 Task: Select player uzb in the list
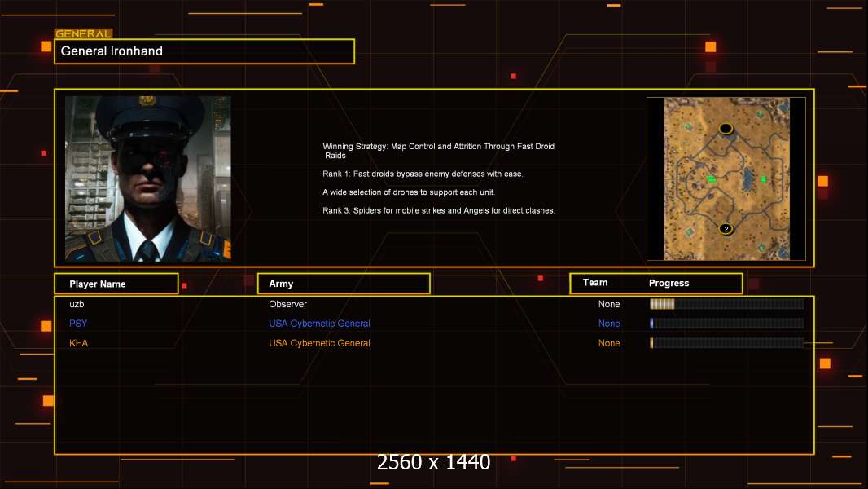click(77, 304)
